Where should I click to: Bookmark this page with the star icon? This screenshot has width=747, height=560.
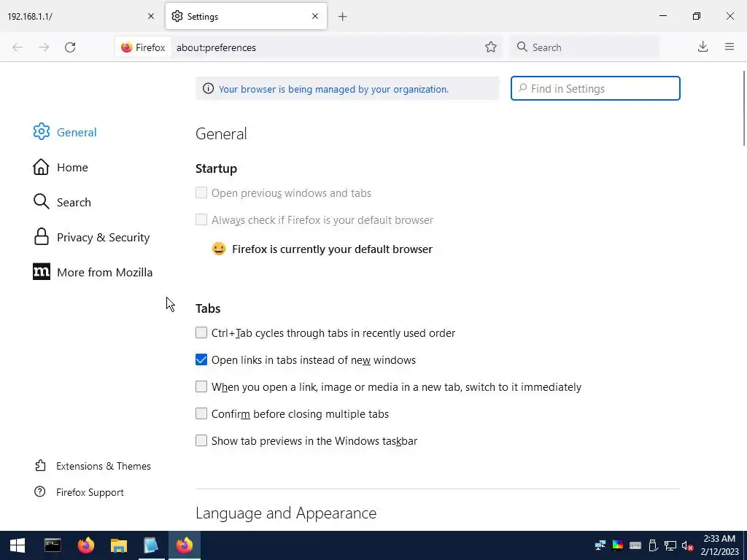[491, 47]
